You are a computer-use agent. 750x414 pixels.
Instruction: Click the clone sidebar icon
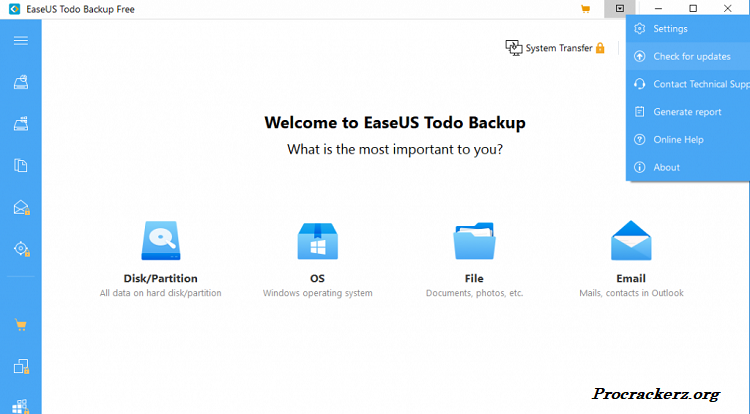20,366
